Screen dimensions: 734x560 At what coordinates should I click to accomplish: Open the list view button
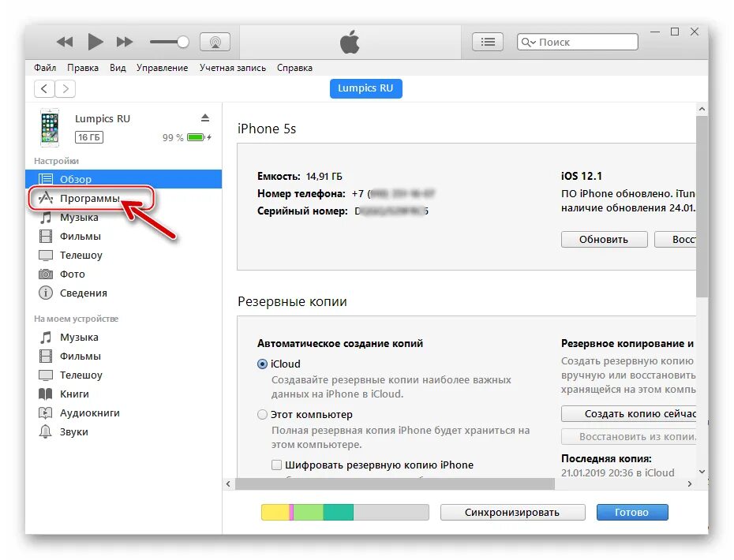488,42
